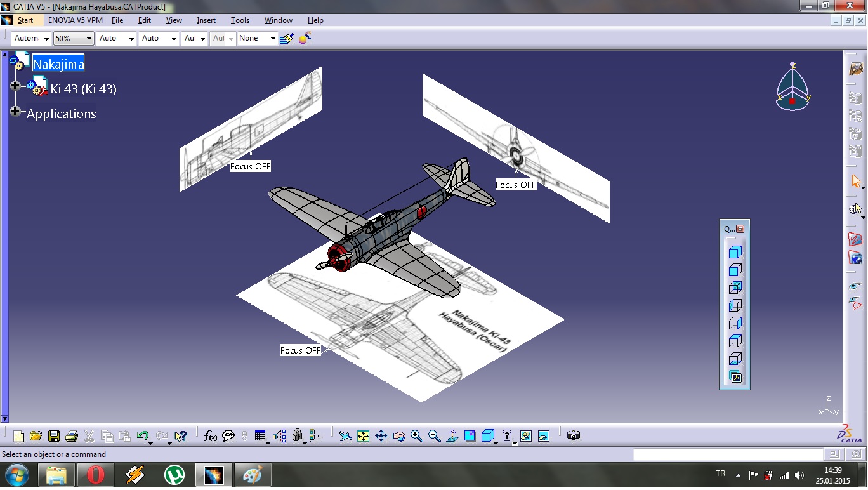Select the Ki 43 (Ki 43) tree item

pyautogui.click(x=84, y=89)
